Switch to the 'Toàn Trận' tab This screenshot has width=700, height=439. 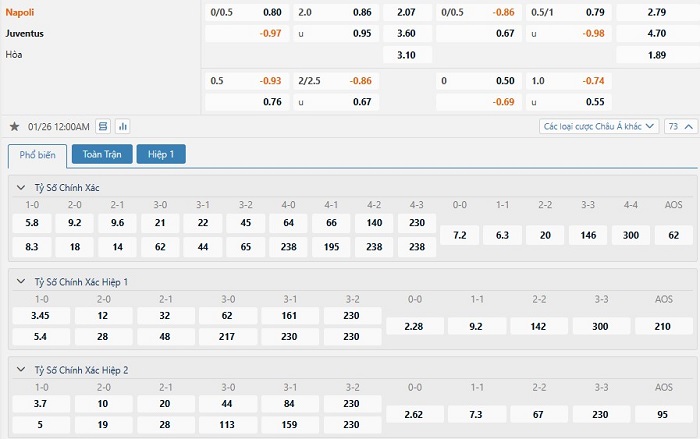(101, 154)
